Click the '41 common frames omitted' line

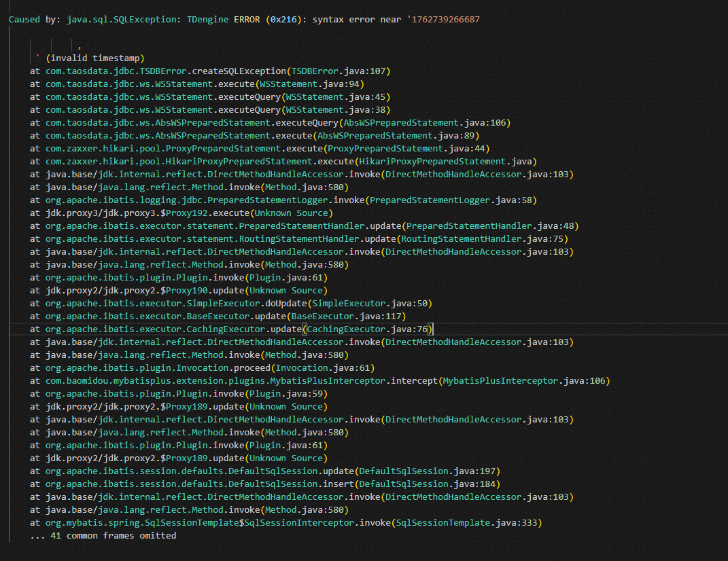coord(103,536)
